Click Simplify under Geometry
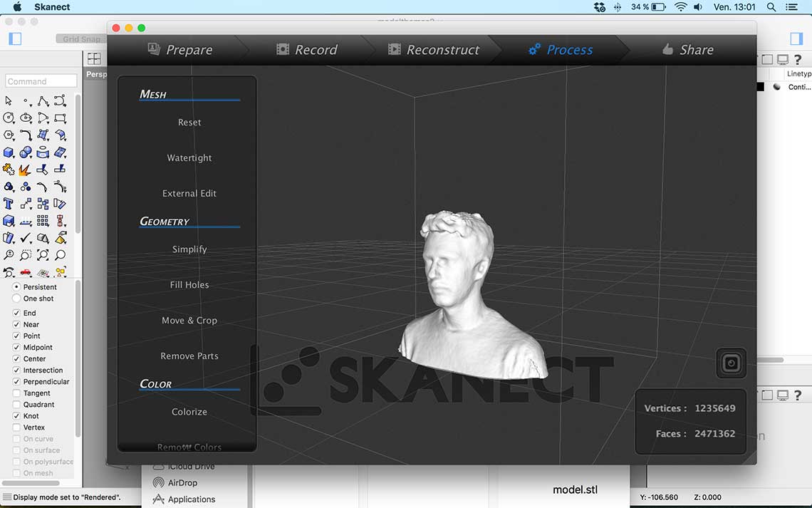This screenshot has height=508, width=812. (189, 249)
